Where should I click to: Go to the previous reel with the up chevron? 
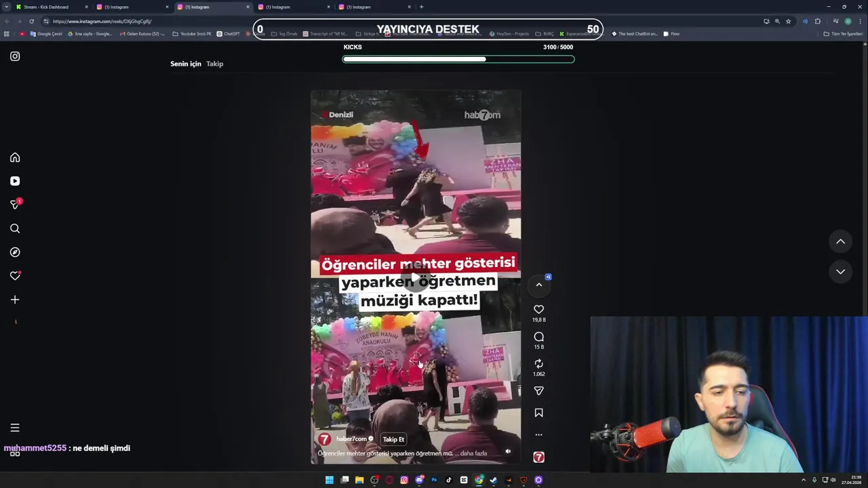[x=840, y=241]
